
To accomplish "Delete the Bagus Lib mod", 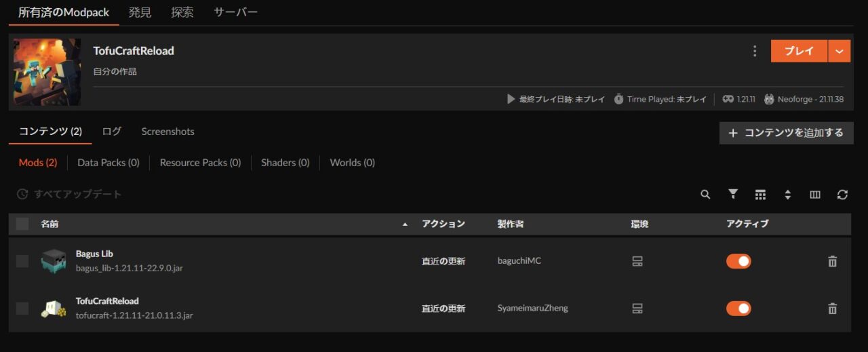I will (833, 261).
